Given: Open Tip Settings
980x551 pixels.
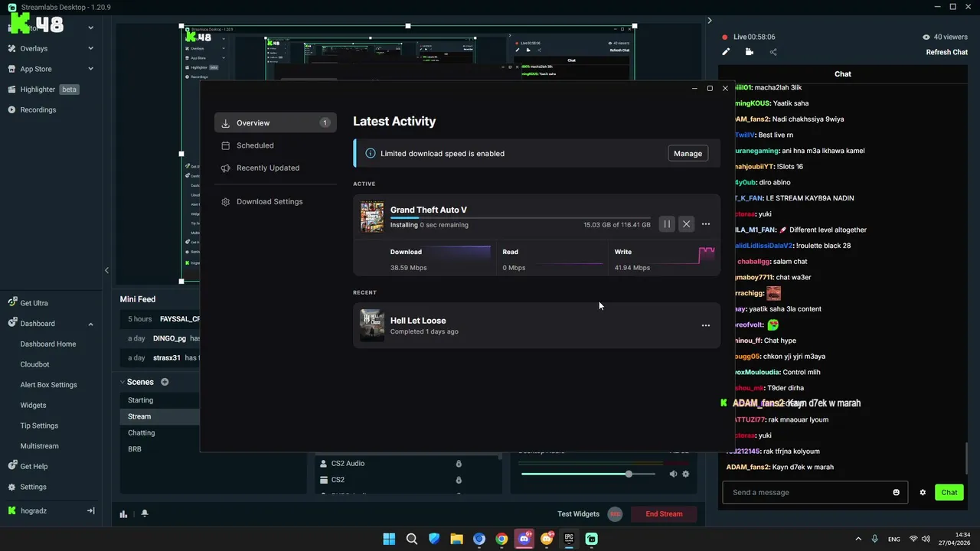Looking at the screenshot, I should (39, 425).
